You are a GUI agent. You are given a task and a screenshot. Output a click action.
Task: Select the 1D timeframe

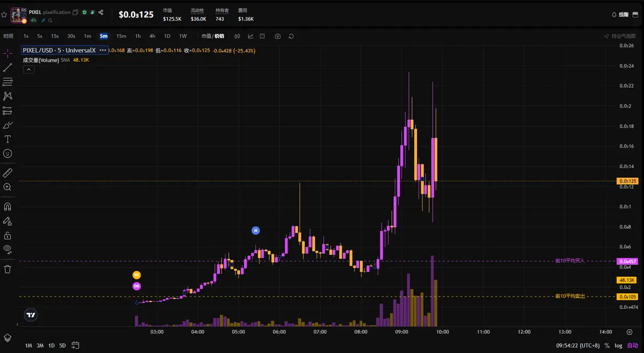(167, 36)
